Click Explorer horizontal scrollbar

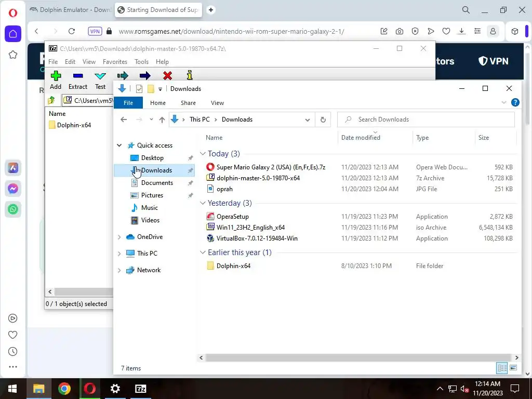coord(358,357)
